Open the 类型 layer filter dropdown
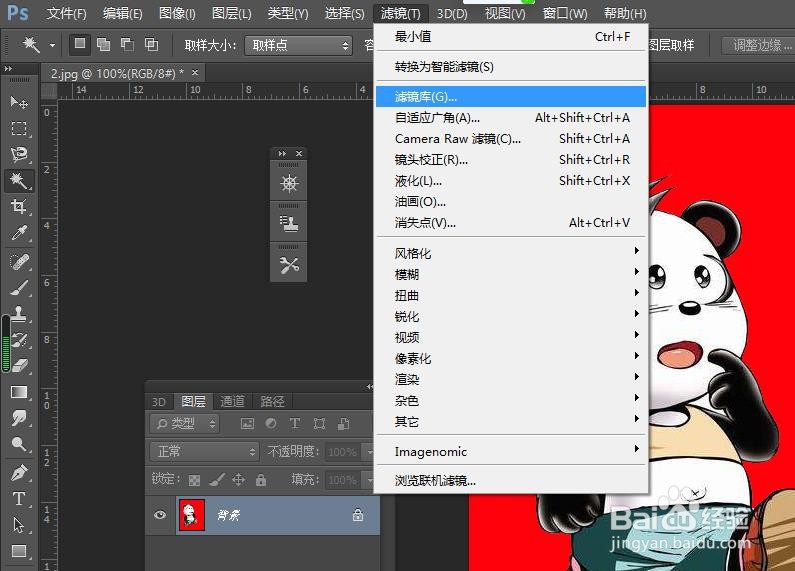The width and height of the screenshot is (795, 571). (185, 423)
